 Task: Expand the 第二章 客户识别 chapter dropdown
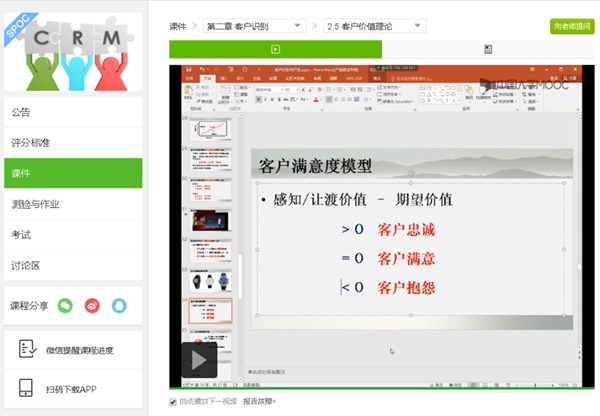[254, 26]
